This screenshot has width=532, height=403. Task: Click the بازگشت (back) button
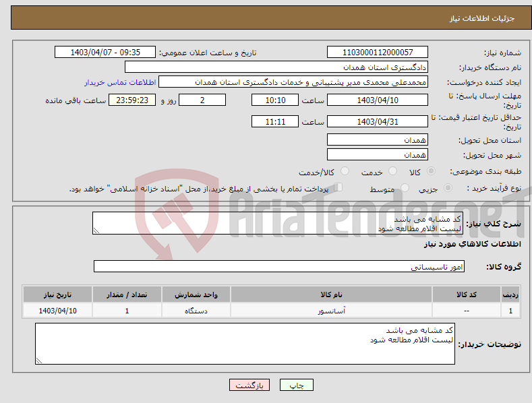point(249,385)
